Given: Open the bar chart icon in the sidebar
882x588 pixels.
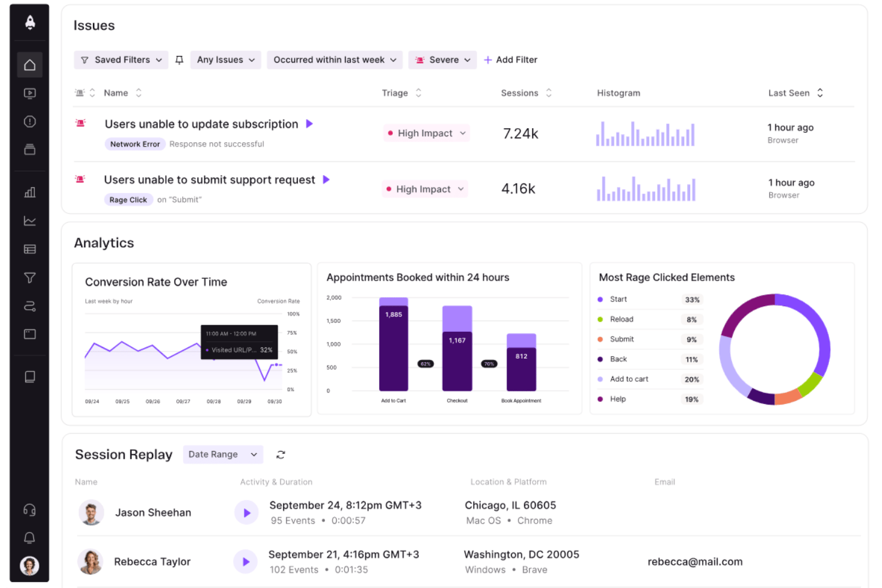Looking at the screenshot, I should pos(30,192).
